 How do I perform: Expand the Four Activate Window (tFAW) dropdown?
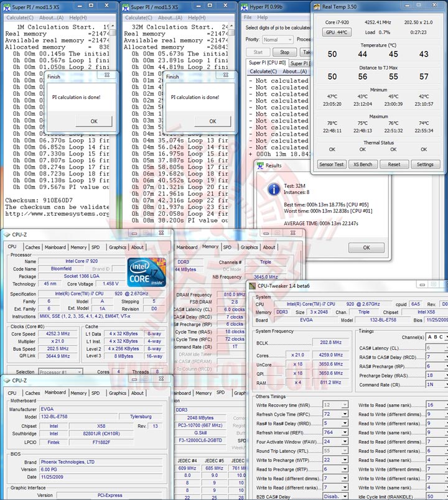point(345,442)
